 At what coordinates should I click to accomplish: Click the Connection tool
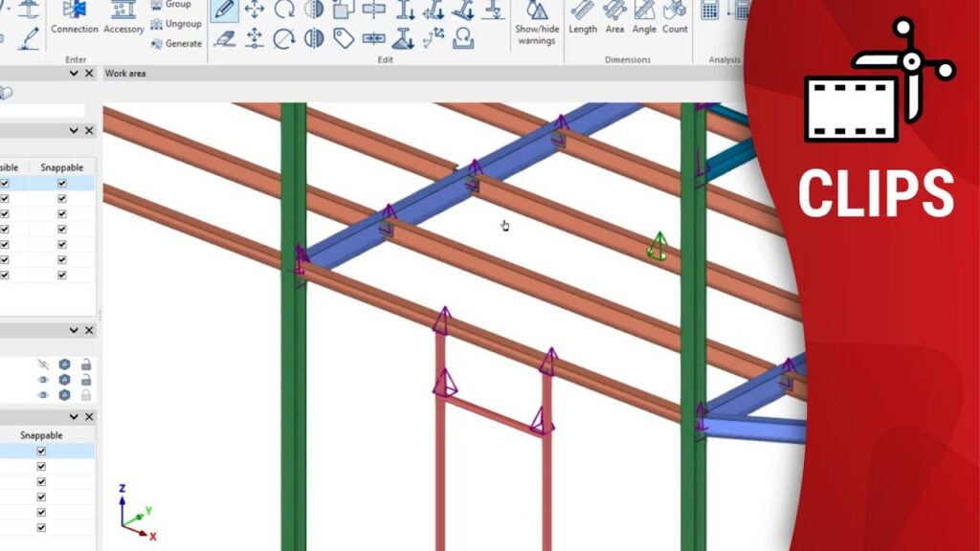pyautogui.click(x=75, y=17)
